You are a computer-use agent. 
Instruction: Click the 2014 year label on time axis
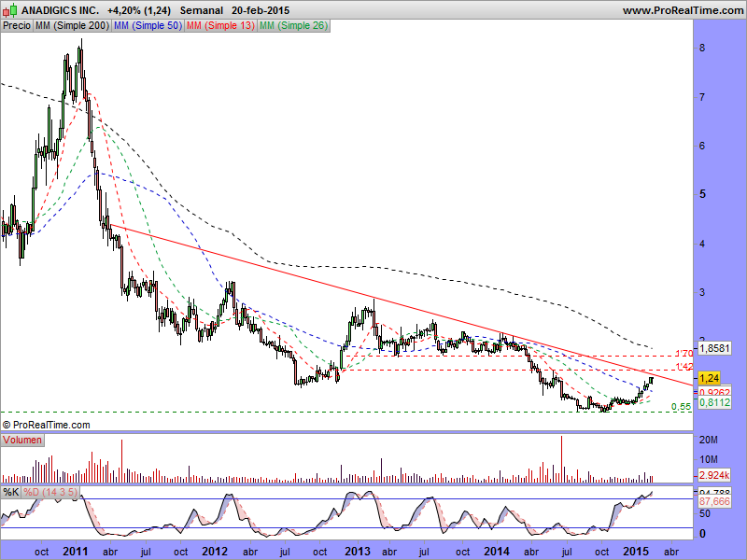click(497, 552)
